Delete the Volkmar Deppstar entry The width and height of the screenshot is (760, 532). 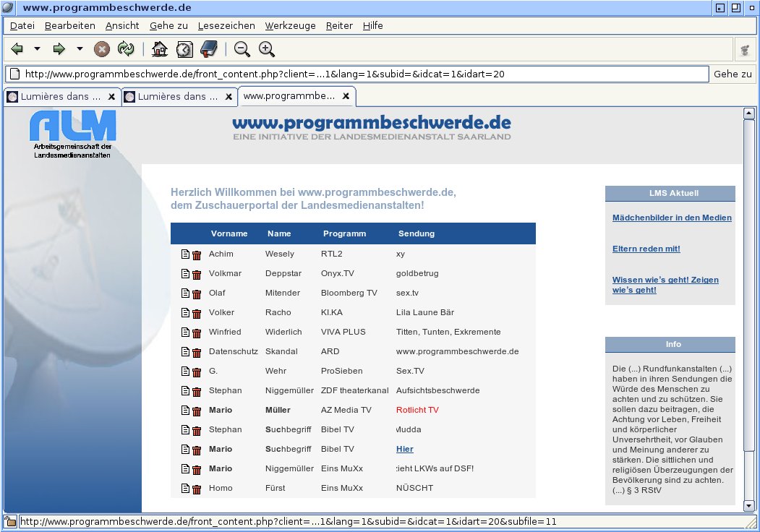(197, 274)
